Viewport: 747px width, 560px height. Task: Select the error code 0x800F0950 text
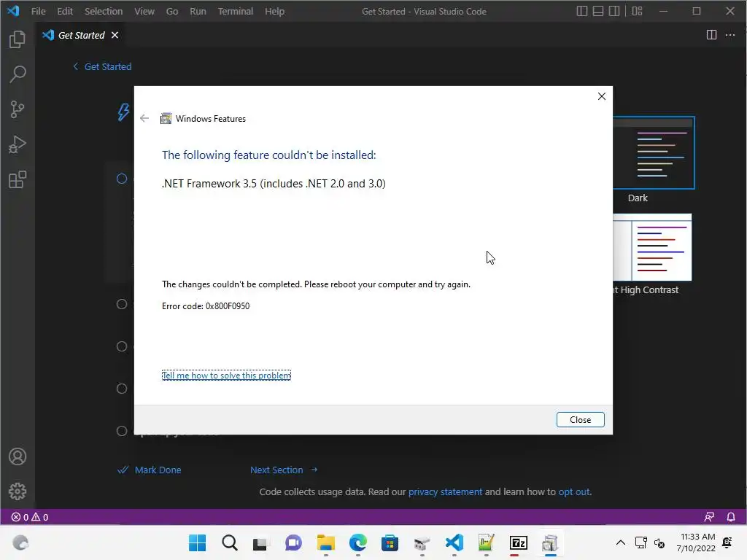coord(228,306)
